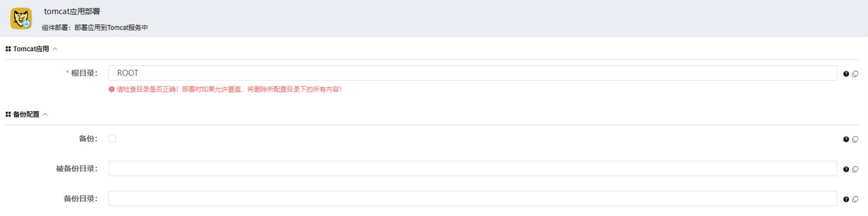The height and width of the screenshot is (216, 868).
Task: Click into the 被备份目录 text field
Action: click(472, 168)
